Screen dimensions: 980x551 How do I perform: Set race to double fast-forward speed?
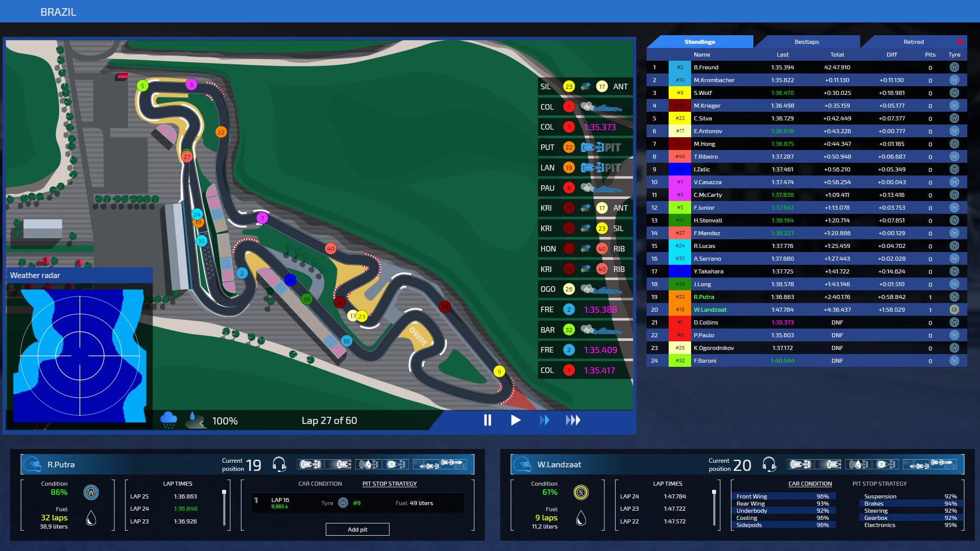[545, 420]
